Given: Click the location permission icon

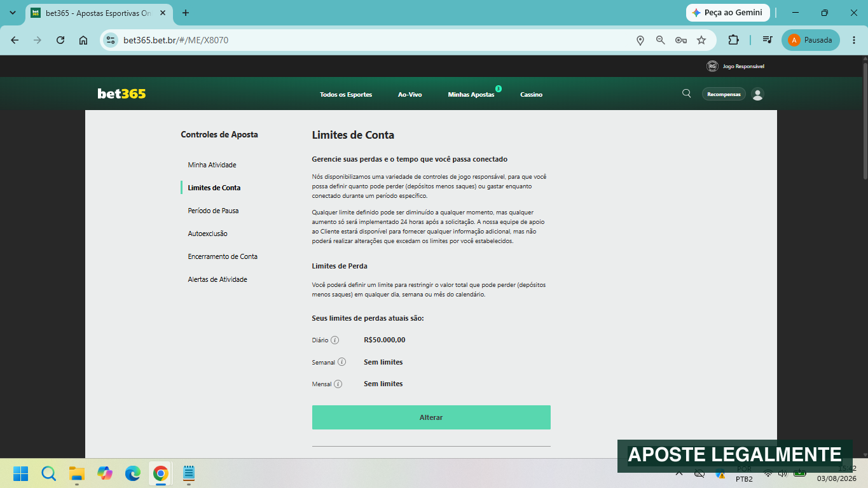Looking at the screenshot, I should coord(640,40).
